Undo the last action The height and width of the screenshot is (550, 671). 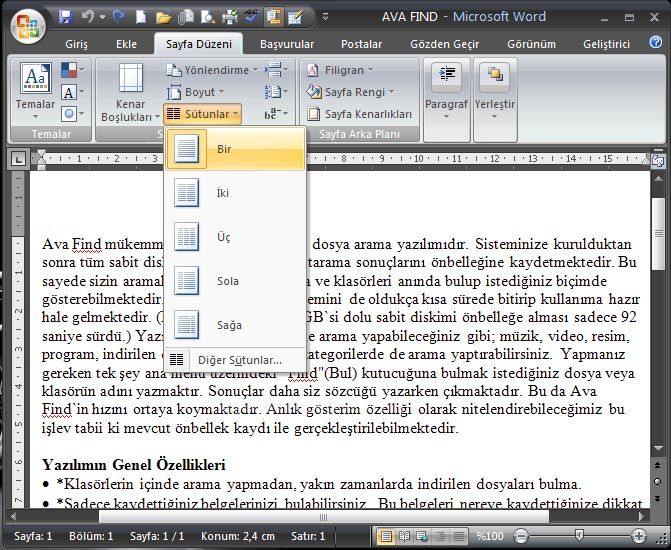coord(87,17)
